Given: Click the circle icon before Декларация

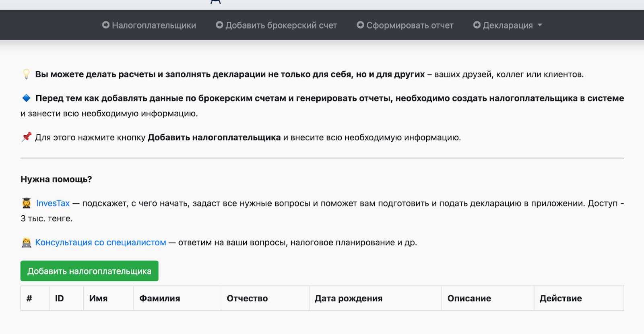Looking at the screenshot, I should pos(477,25).
